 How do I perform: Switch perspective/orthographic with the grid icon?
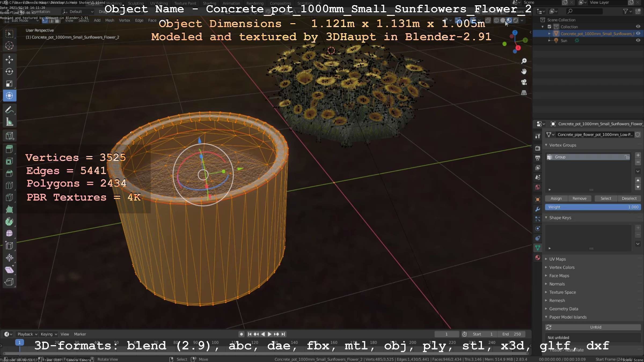coord(524,93)
